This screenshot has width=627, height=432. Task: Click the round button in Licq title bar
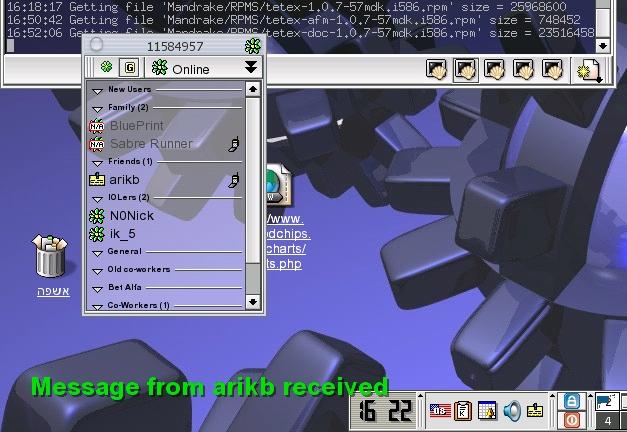point(96,44)
